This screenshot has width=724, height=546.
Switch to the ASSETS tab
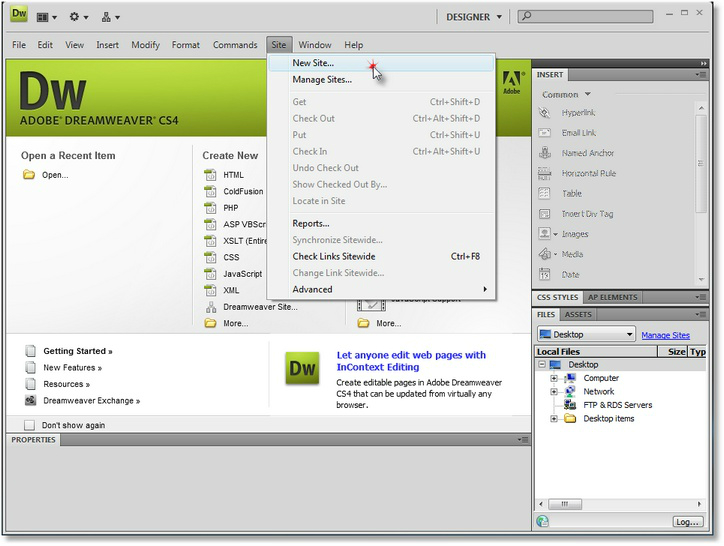tap(578, 315)
